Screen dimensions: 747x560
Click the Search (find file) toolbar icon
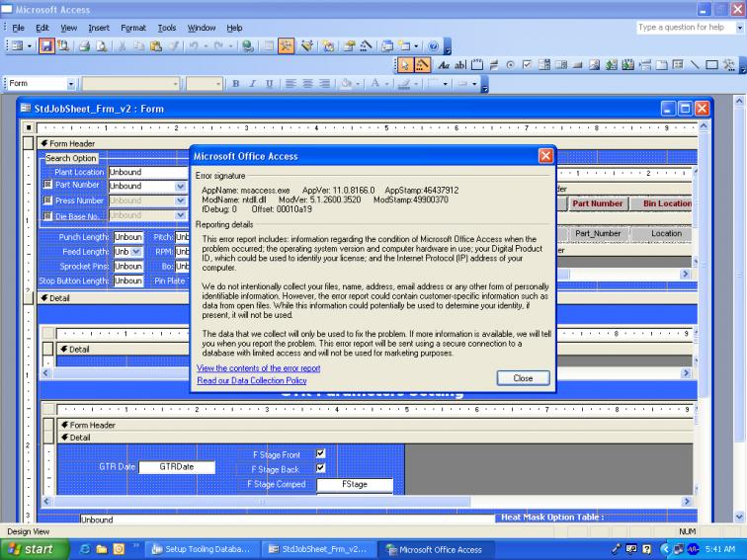63,46
